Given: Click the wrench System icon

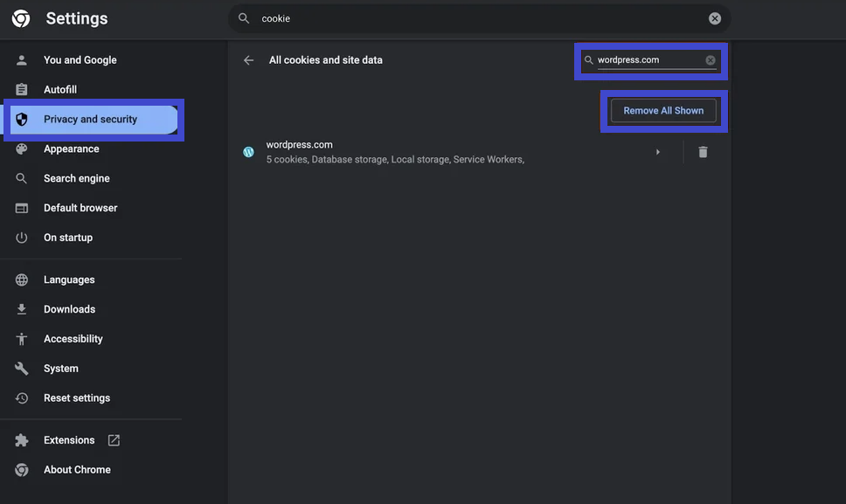Looking at the screenshot, I should point(22,369).
